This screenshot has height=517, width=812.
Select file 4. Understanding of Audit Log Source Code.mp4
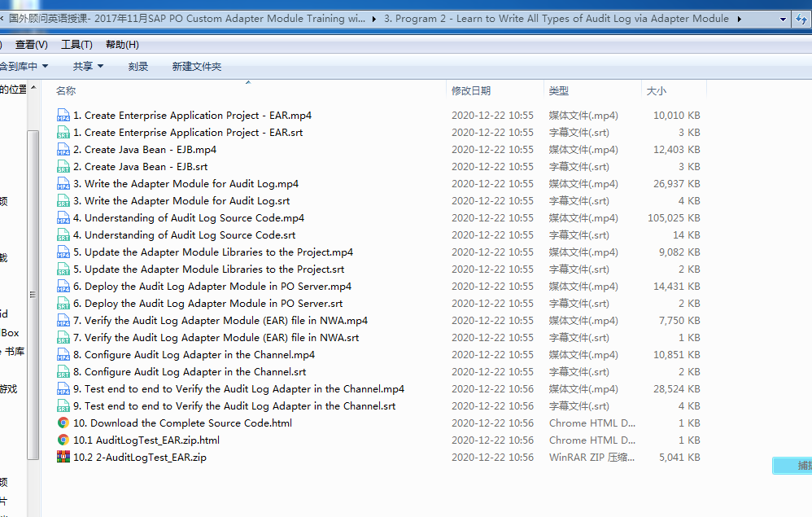tap(189, 217)
